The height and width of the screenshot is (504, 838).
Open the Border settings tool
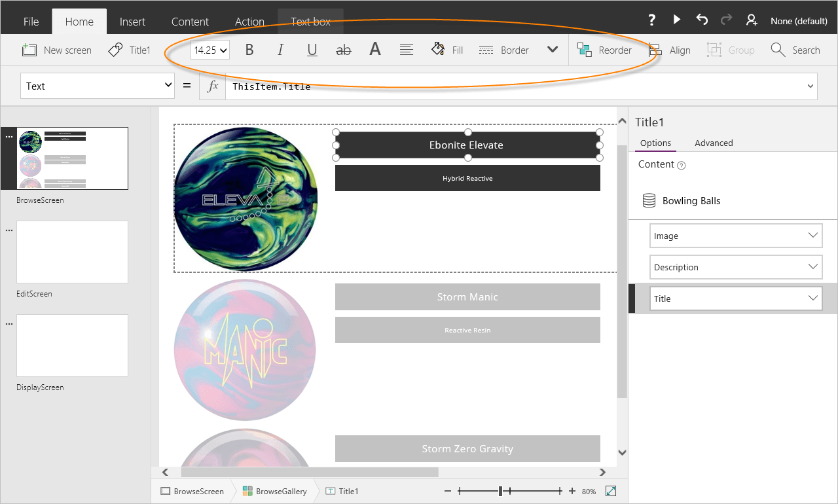(503, 49)
